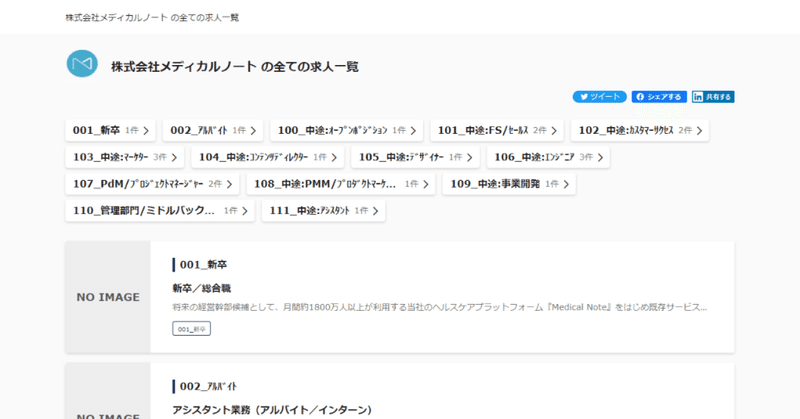The height and width of the screenshot is (419, 800).
Task: Select the 100_中途:オープンポジション category
Action: 346,131
